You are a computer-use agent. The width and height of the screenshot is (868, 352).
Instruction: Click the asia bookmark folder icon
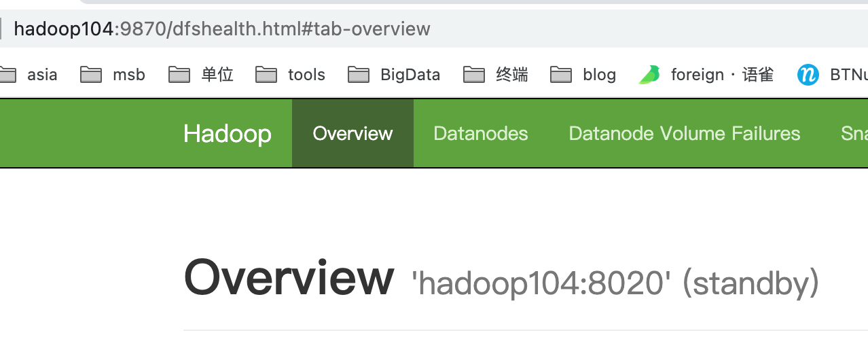click(x=7, y=74)
